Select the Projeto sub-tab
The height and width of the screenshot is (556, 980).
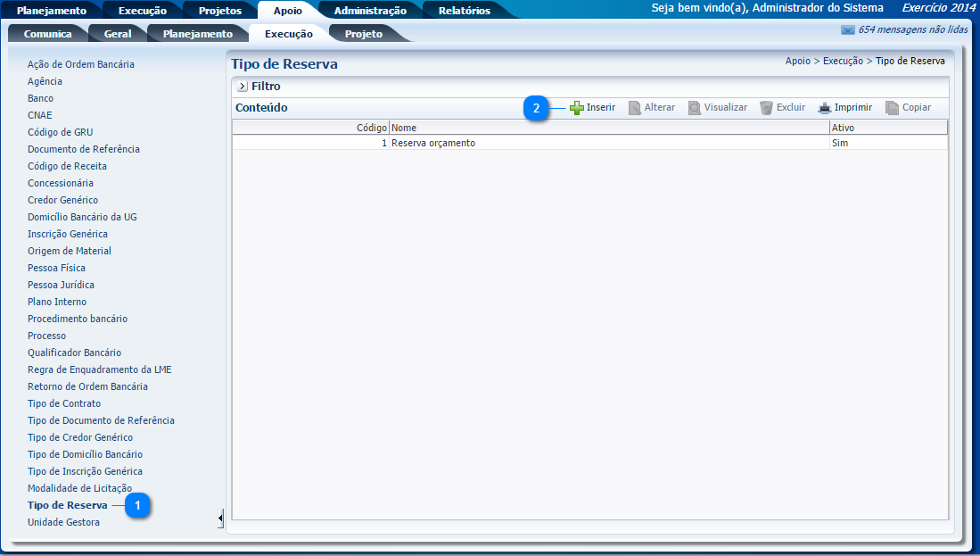tap(363, 34)
